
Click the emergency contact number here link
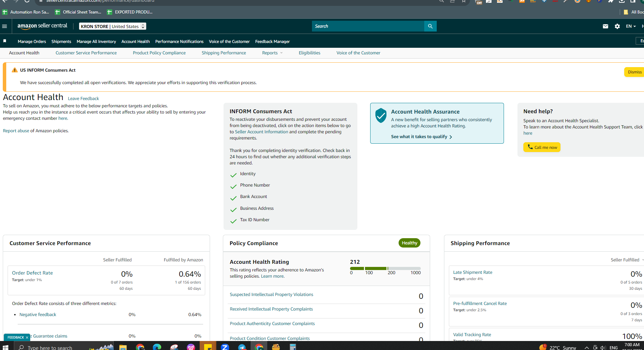(63, 118)
